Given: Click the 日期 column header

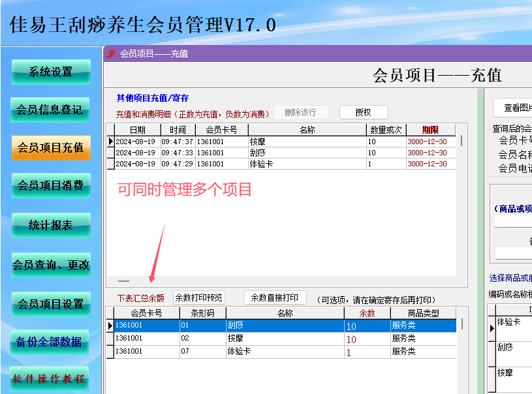Looking at the screenshot, I should 138,130.
